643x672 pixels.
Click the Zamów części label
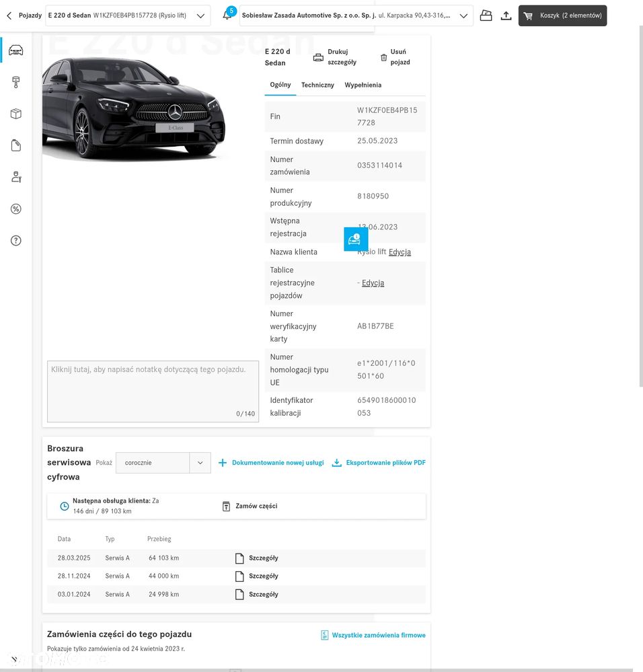coord(256,506)
